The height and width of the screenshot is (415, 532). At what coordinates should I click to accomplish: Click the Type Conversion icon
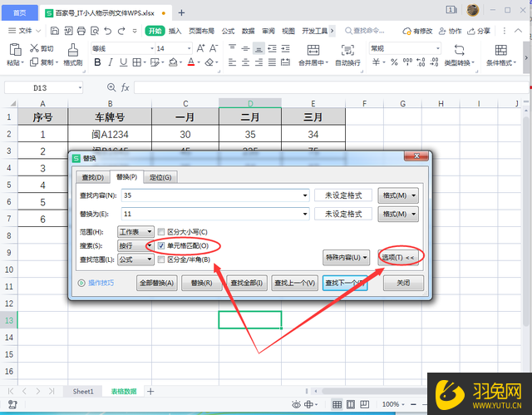pos(459,50)
